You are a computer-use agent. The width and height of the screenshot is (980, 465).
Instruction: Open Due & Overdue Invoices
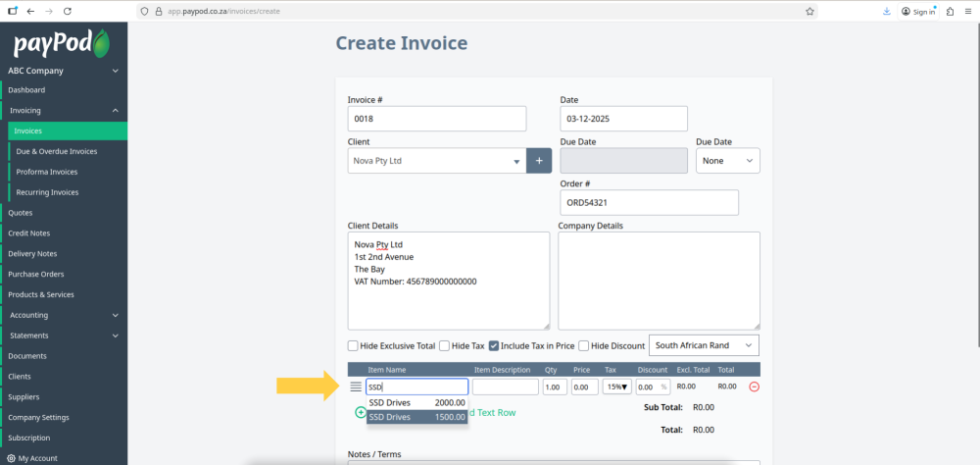click(x=56, y=151)
